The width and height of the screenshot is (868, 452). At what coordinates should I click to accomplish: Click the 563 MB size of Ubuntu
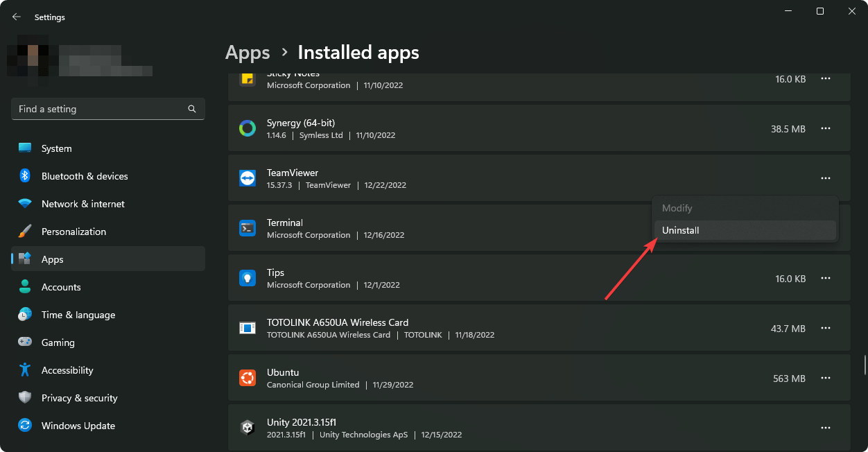coord(790,379)
